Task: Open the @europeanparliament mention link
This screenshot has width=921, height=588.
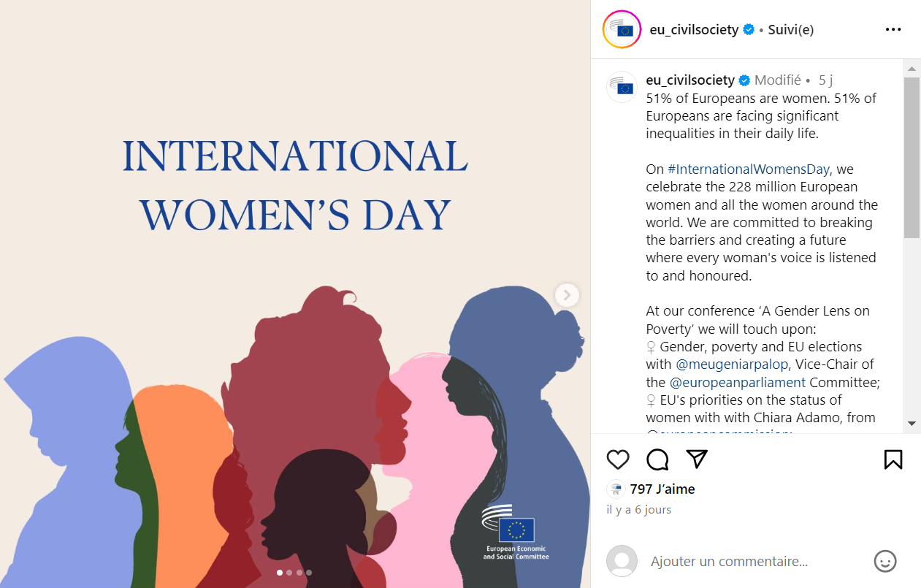Action: tap(738, 382)
